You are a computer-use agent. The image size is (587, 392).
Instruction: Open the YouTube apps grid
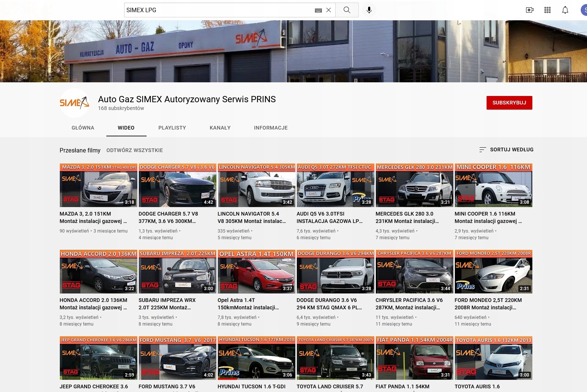(x=547, y=10)
